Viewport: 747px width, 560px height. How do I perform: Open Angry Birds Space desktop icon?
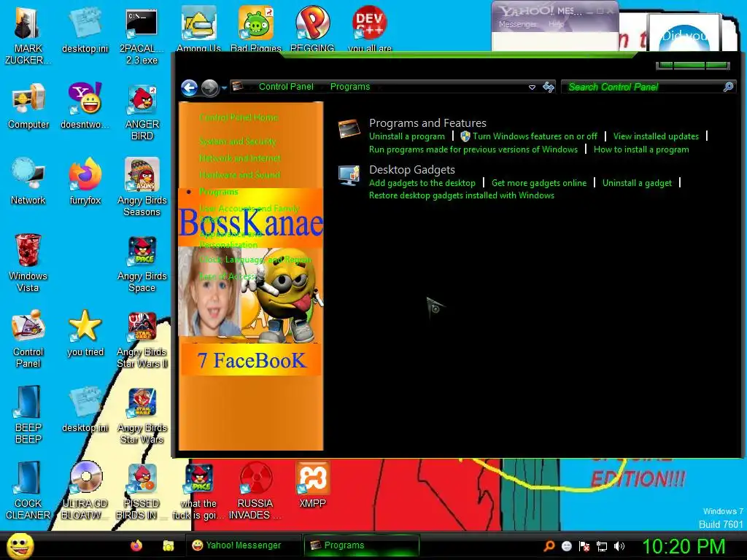point(142,264)
